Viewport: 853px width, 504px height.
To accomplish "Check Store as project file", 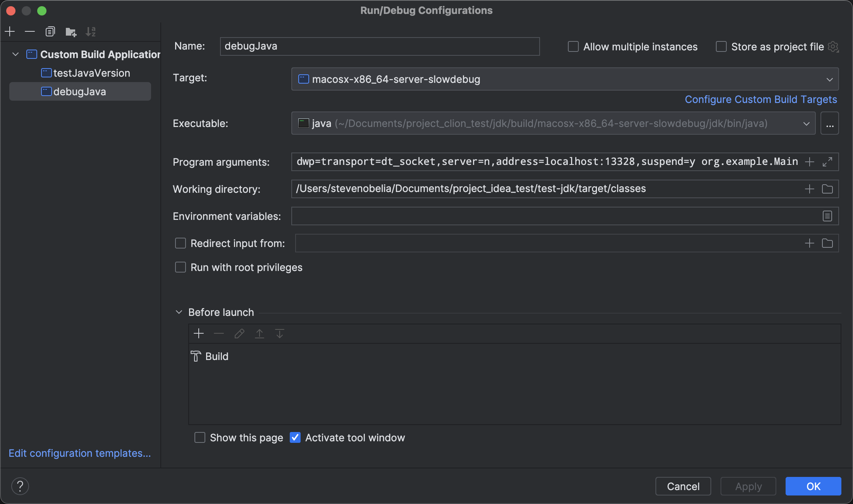I will (721, 47).
